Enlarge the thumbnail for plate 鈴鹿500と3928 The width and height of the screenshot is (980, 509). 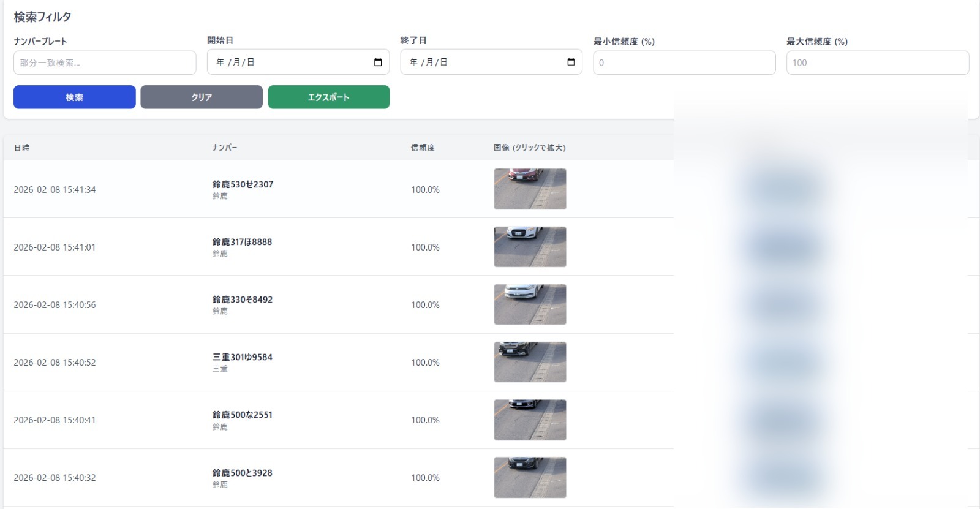[530, 478]
